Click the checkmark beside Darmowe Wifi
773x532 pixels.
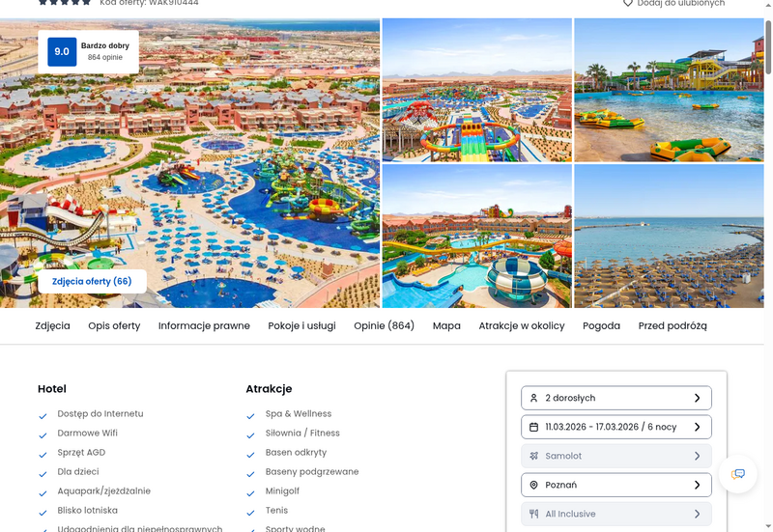point(43,435)
